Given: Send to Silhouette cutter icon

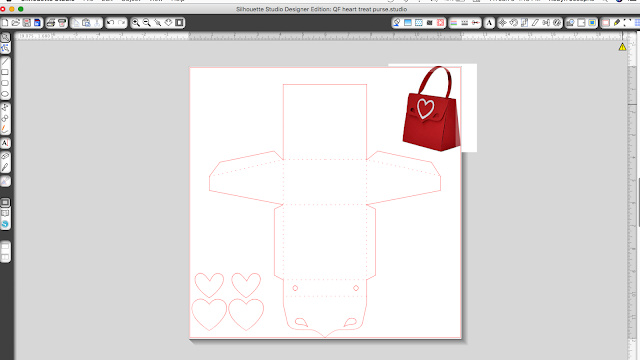Looking at the screenshot, I should click(62, 23).
